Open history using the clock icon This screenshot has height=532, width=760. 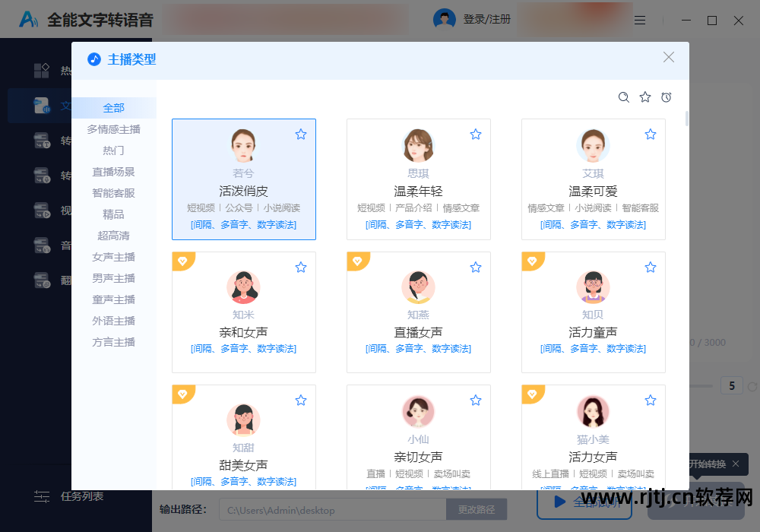coord(666,97)
